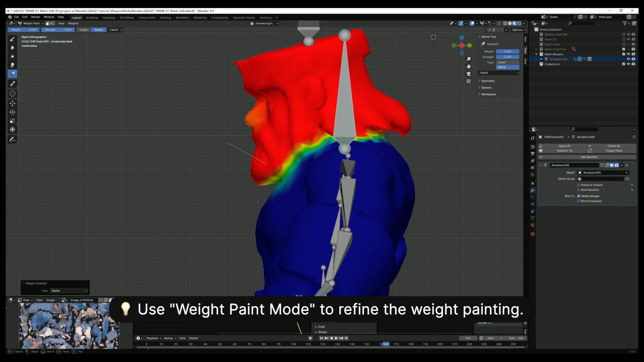Select the Blur weight tool
Image resolution: width=644 pixels, height=362 pixels.
click(x=12, y=48)
